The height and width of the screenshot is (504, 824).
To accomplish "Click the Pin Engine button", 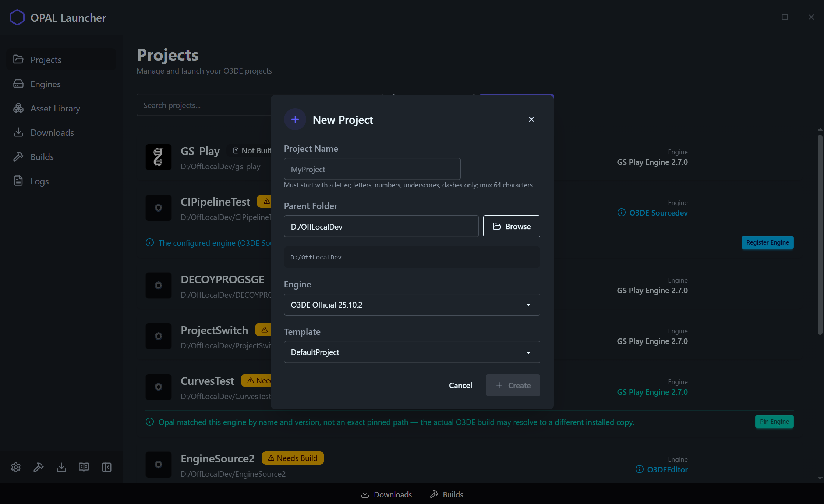I will 774,422.
